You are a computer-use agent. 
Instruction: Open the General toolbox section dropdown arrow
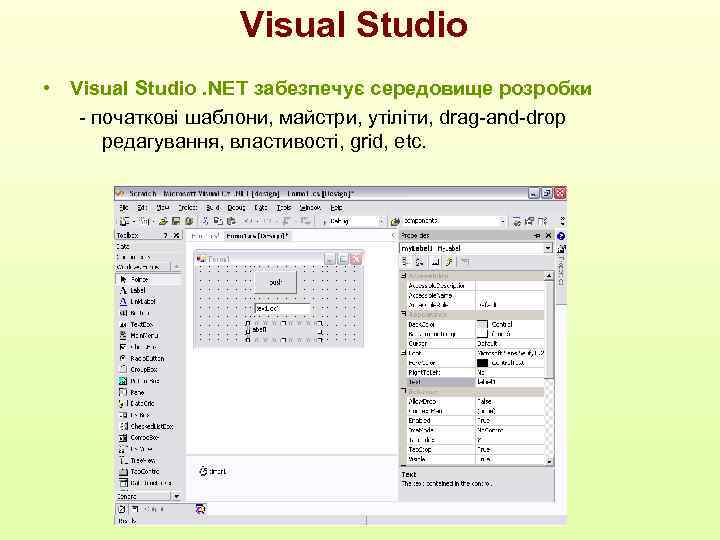coord(176,496)
